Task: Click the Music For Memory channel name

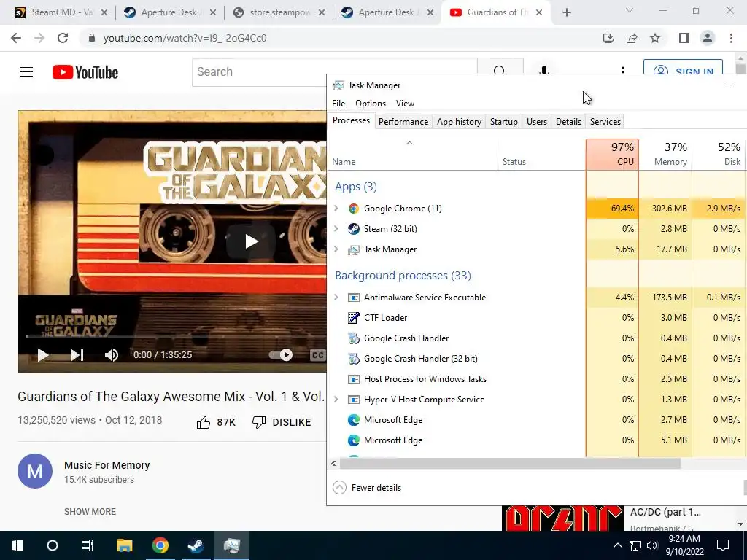Action: point(107,465)
